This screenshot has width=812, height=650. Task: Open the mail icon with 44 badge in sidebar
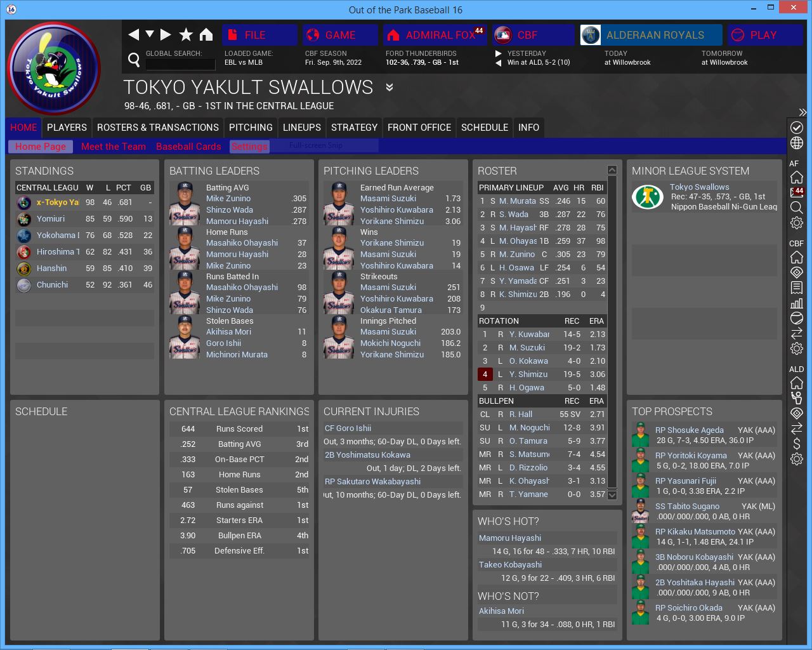click(x=797, y=192)
